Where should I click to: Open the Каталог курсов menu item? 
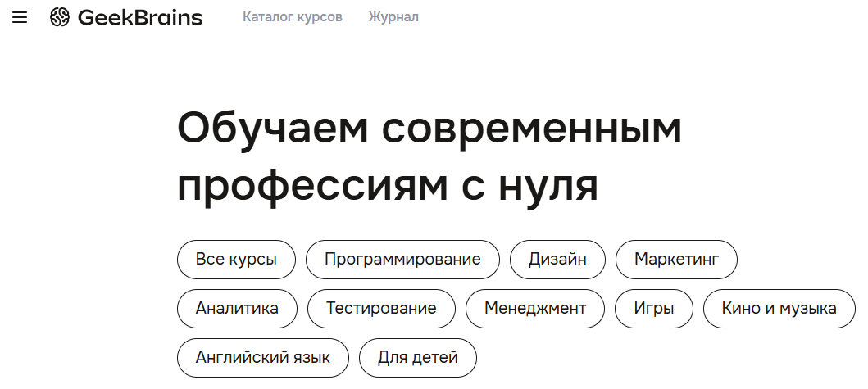293,17
